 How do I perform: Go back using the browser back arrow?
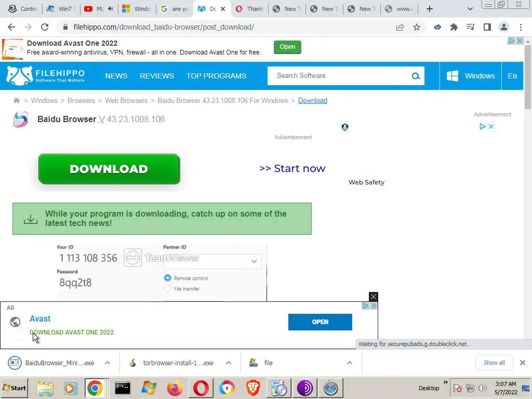11,27
